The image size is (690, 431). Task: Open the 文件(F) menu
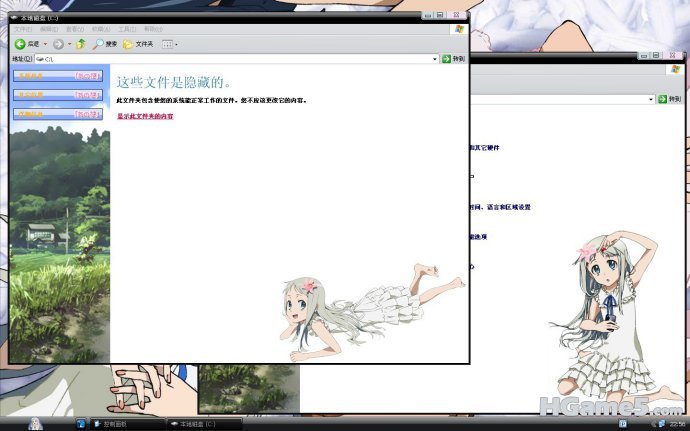(23, 29)
